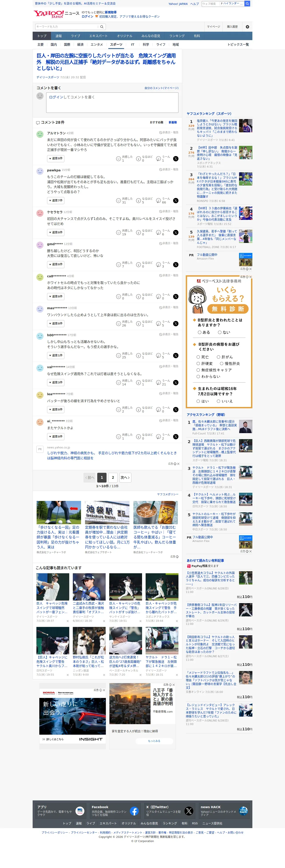Expand 返信7件 under pawkpa's comment

56,201
